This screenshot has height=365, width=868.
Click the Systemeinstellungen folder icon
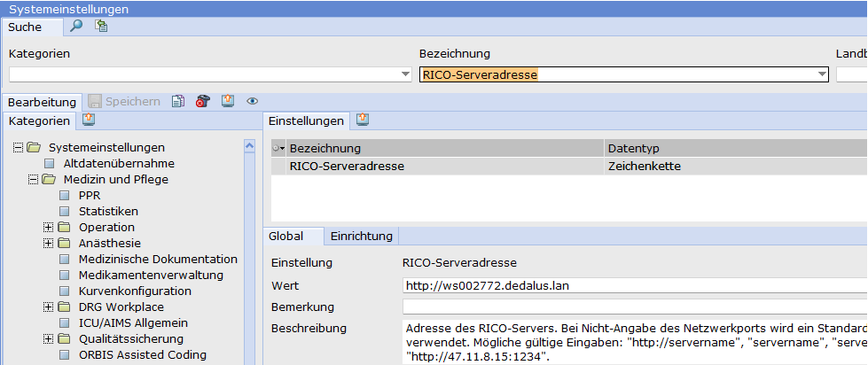pyautogui.click(x=35, y=148)
